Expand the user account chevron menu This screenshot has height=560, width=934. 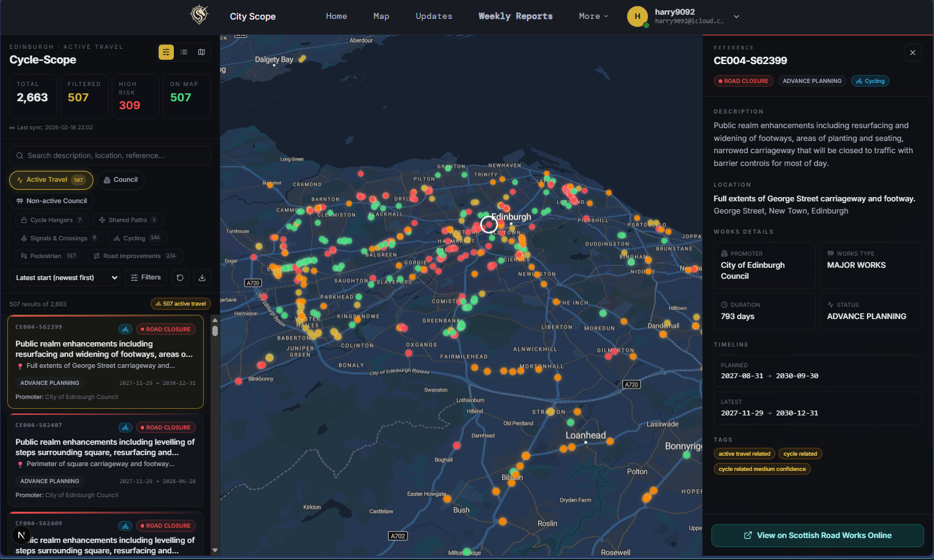click(736, 16)
